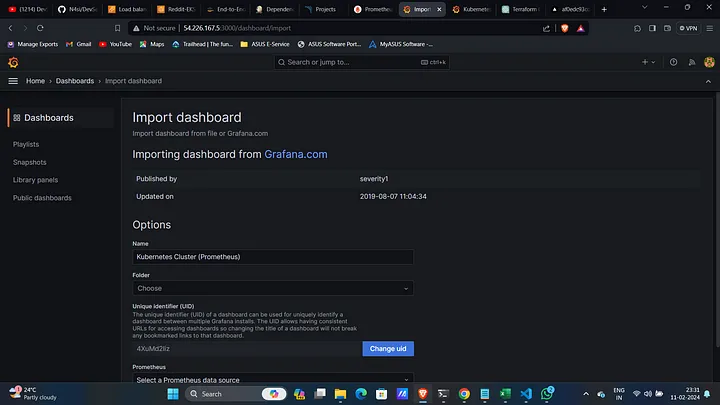
Task: Click the dashboard Name input field
Action: click(273, 257)
